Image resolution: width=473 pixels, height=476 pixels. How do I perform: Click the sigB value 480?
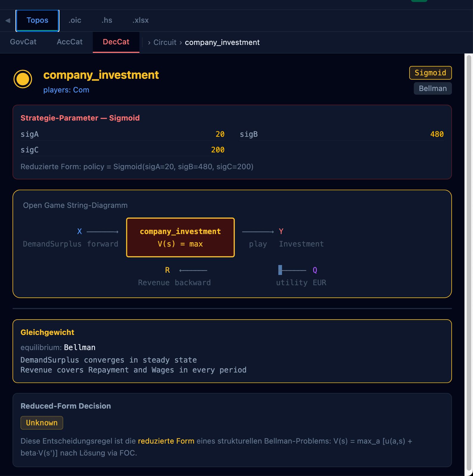click(437, 134)
